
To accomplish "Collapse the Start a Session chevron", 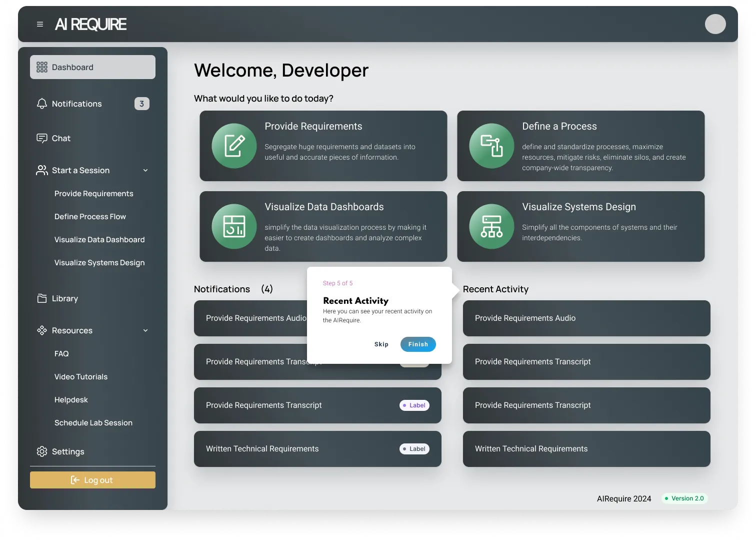I will pos(145,170).
